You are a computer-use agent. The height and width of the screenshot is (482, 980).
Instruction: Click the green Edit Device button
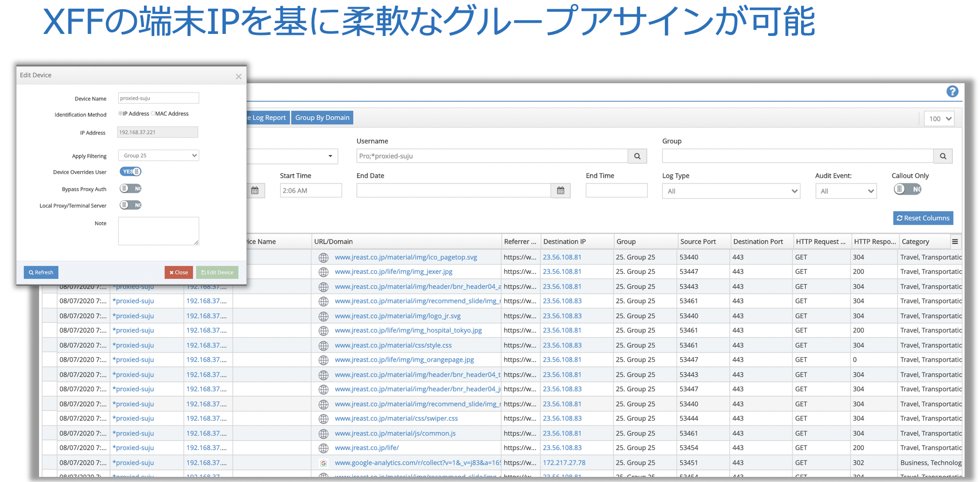coord(217,272)
